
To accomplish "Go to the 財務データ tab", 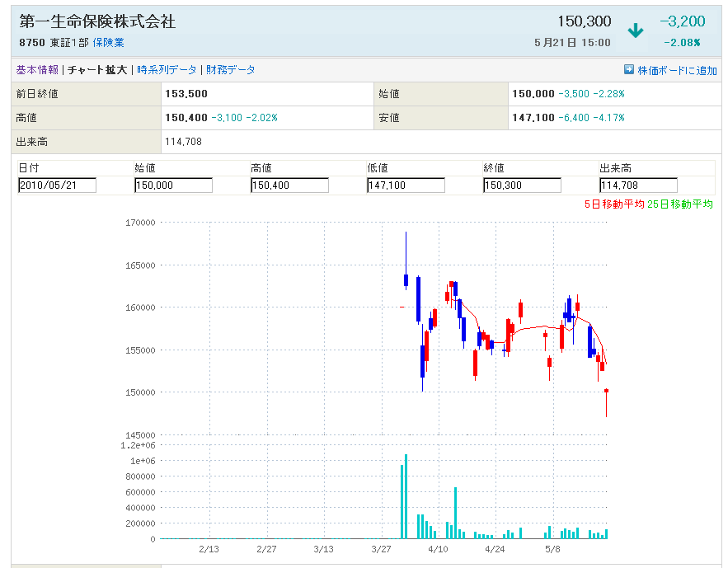I will [x=231, y=70].
